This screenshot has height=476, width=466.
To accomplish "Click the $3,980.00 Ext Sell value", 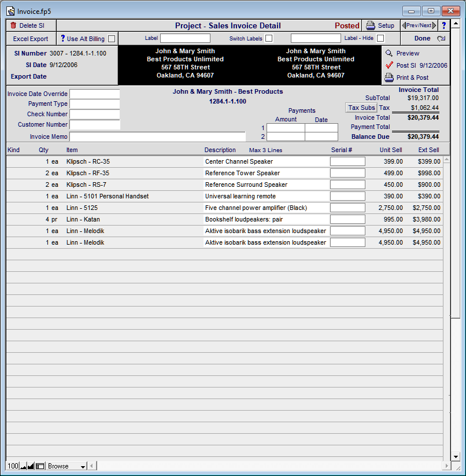I will tap(426, 219).
